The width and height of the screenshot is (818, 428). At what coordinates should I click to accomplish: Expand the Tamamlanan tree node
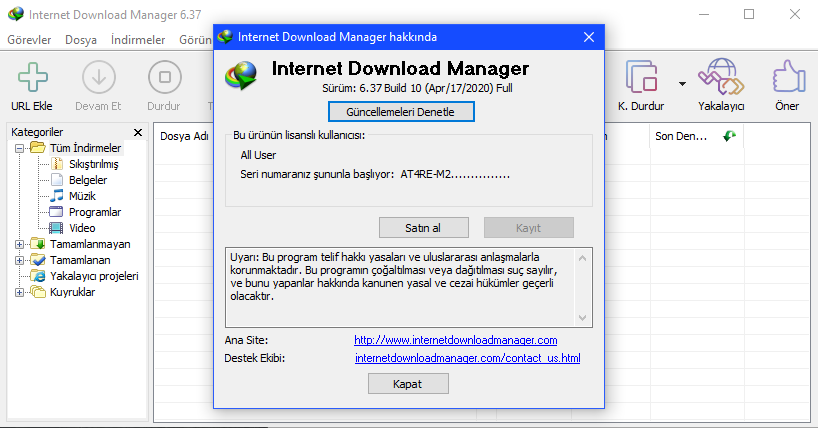click(19, 260)
